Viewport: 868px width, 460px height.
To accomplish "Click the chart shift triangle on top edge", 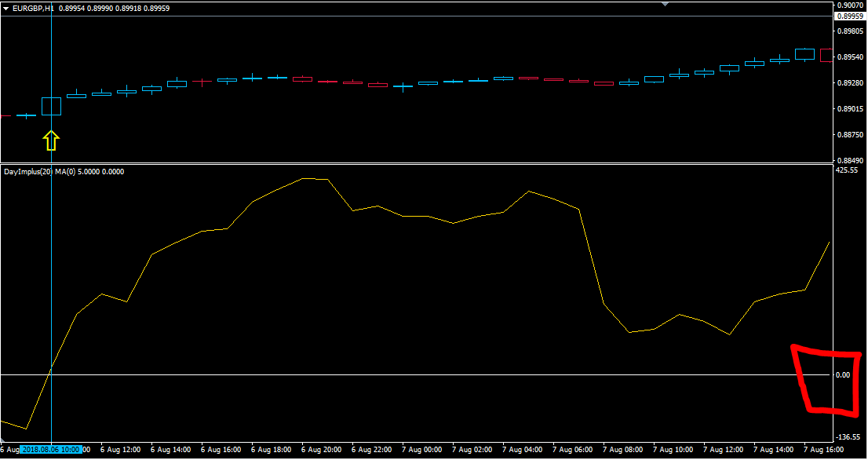I will pos(666,4).
